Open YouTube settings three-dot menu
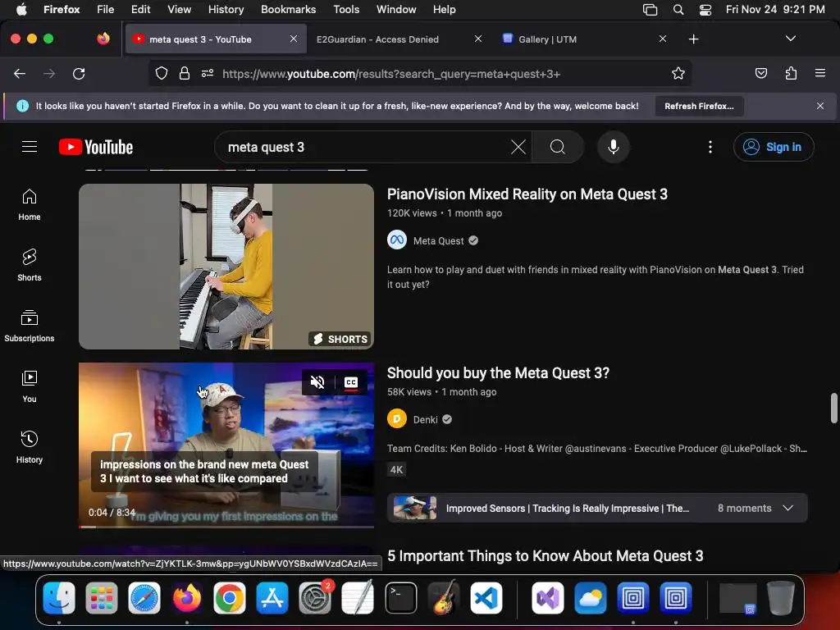 point(710,147)
